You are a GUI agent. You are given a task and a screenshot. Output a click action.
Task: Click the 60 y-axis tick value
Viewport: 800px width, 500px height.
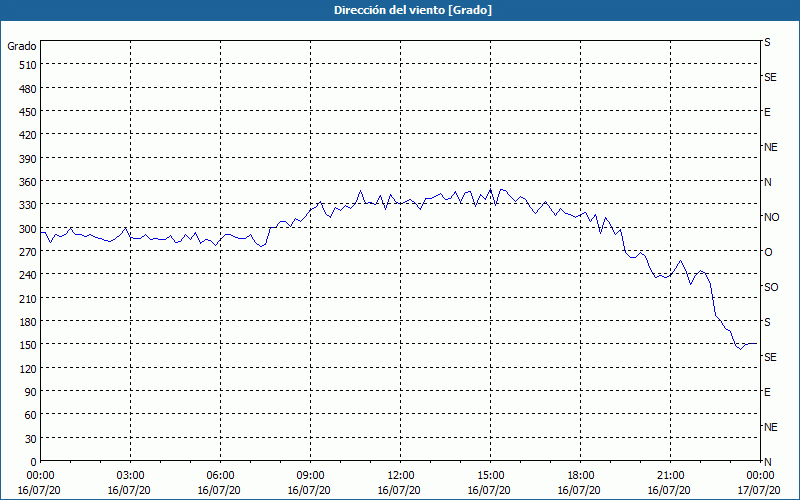[31, 415]
